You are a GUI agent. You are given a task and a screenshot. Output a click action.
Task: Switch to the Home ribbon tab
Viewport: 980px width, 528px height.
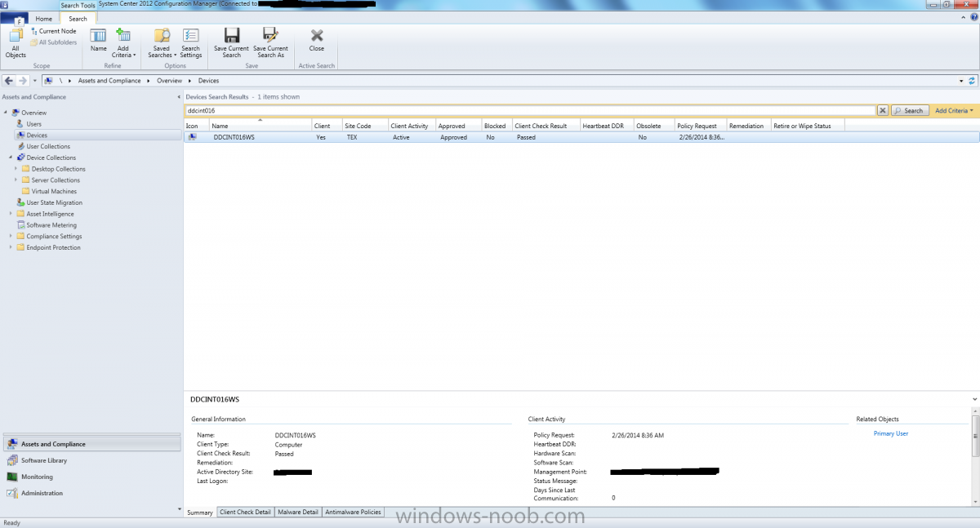tap(44, 19)
